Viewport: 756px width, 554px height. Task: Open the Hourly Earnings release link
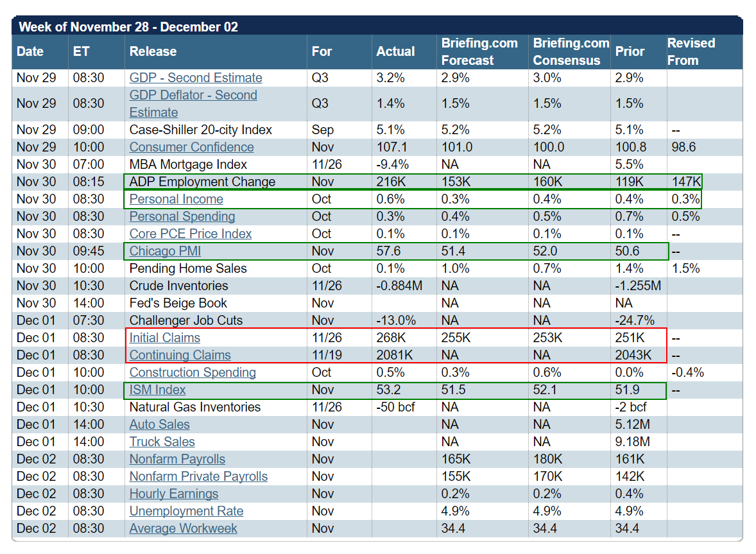pos(175,494)
